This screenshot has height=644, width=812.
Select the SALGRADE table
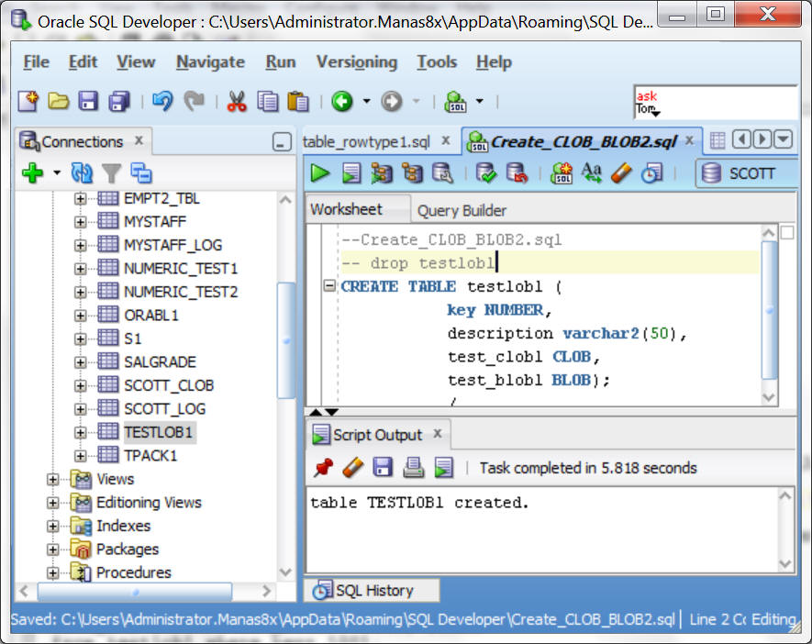(x=160, y=361)
